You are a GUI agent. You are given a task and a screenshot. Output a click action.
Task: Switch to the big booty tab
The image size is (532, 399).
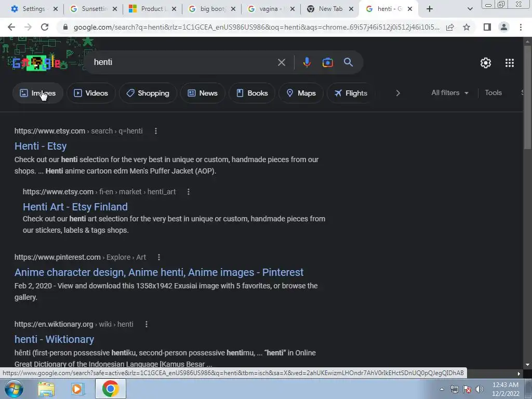click(x=211, y=9)
